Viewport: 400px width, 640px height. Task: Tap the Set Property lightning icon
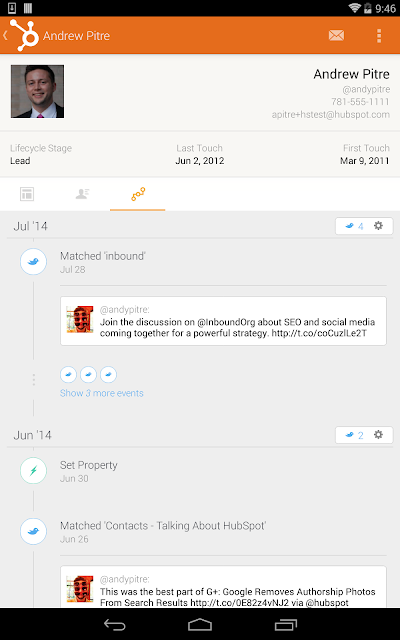click(33, 470)
